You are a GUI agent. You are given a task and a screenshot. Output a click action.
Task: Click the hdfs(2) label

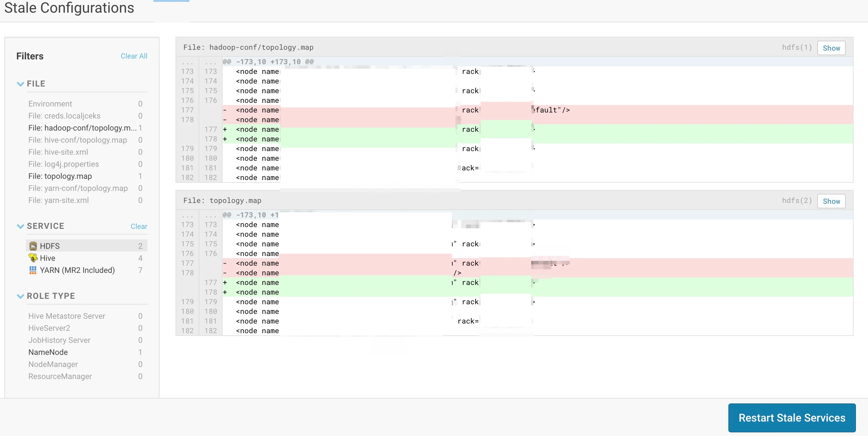pyautogui.click(x=797, y=201)
